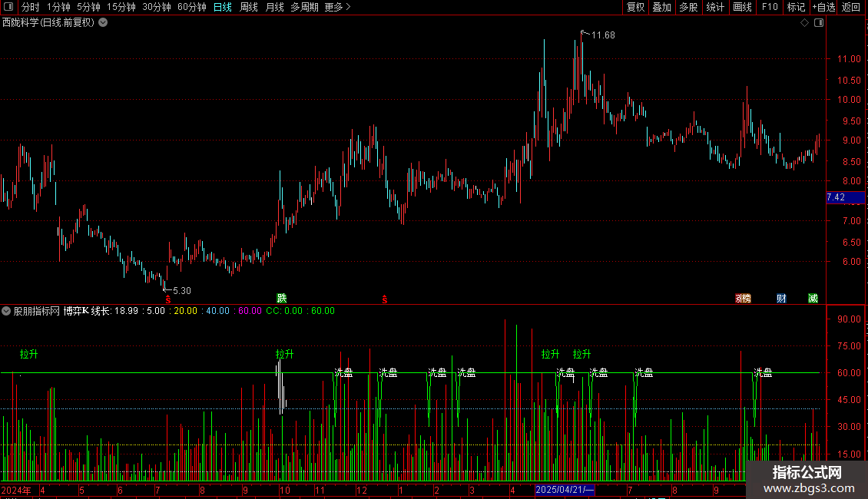
Task: Open the 多股 multi-stock view
Action: (x=688, y=7)
